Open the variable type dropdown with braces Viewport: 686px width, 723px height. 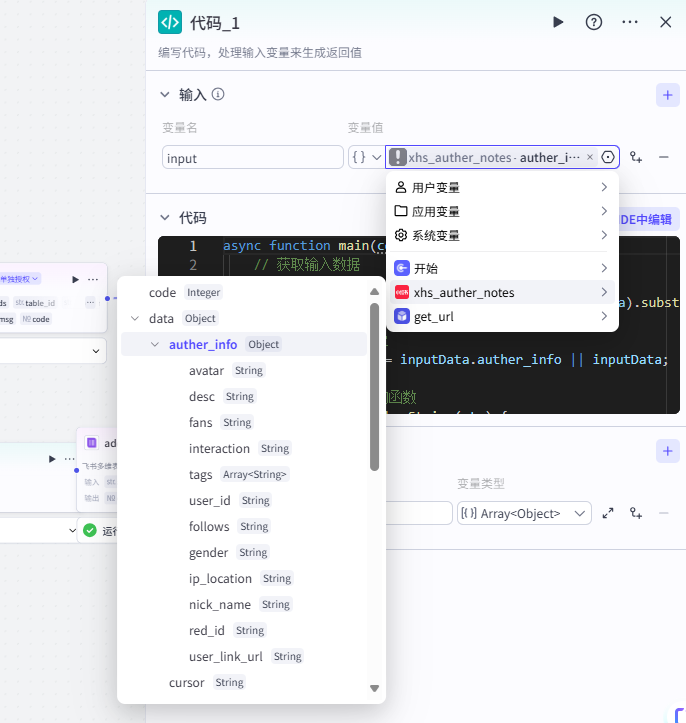[367, 158]
